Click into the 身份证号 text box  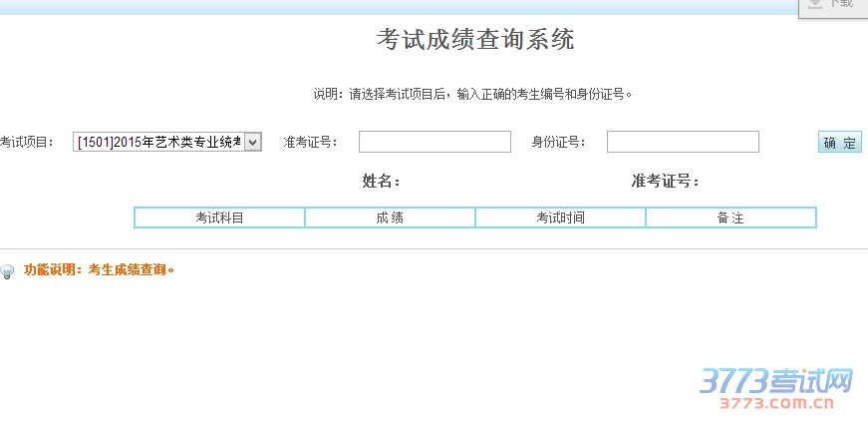tap(683, 142)
